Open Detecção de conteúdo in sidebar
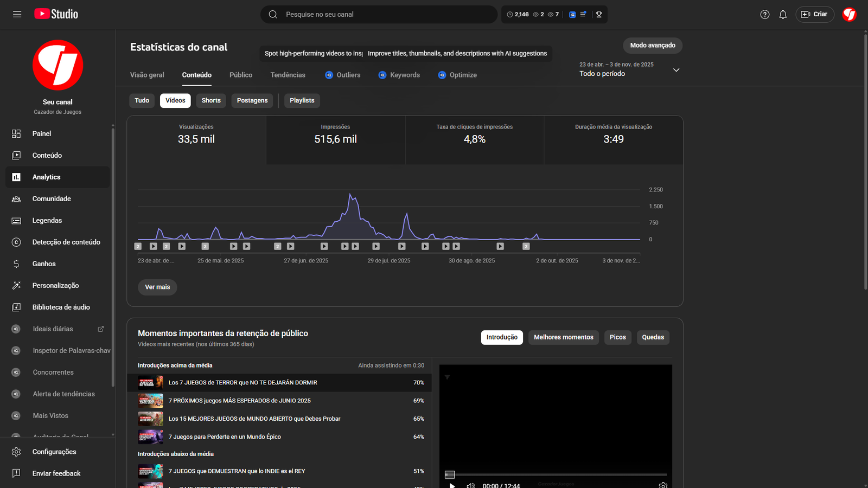868x488 pixels. [x=66, y=242]
